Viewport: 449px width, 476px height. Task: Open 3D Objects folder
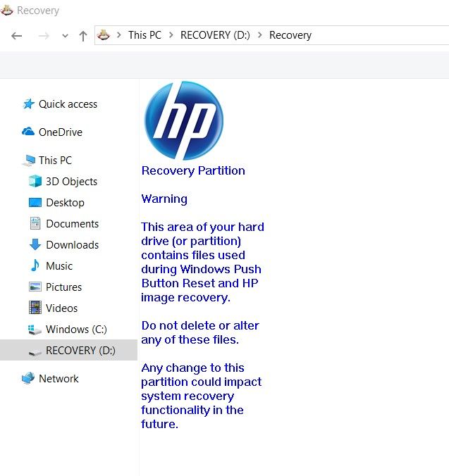[x=72, y=182]
